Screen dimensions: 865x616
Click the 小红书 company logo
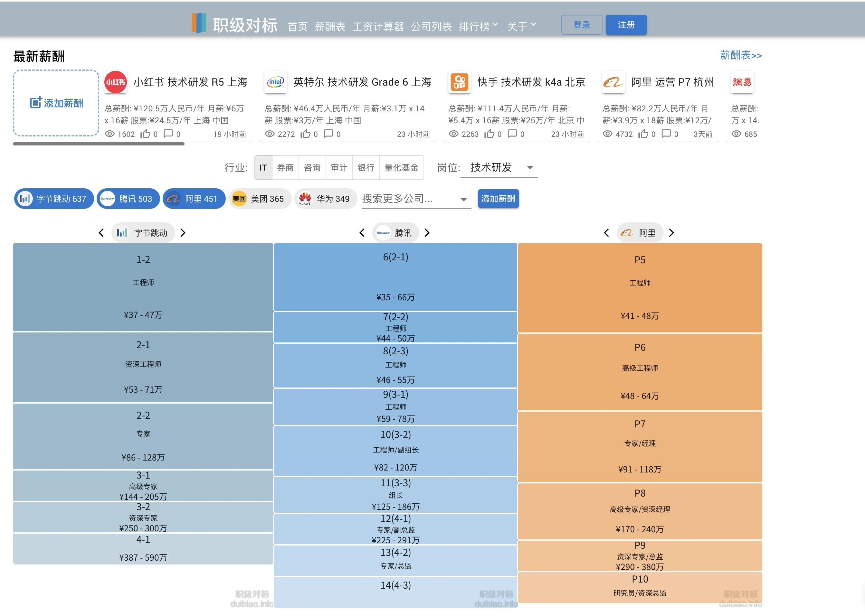115,82
